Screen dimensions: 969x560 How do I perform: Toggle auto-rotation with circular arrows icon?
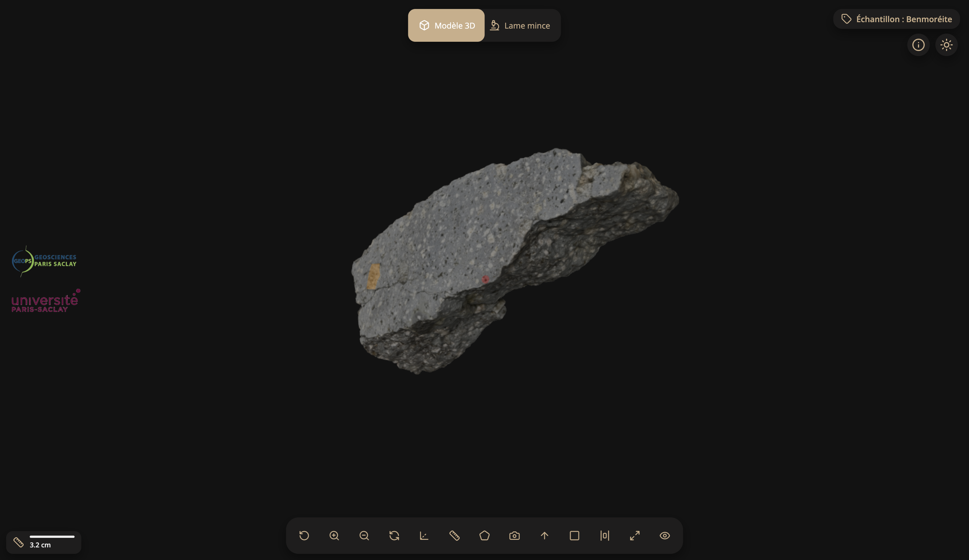[394, 535]
